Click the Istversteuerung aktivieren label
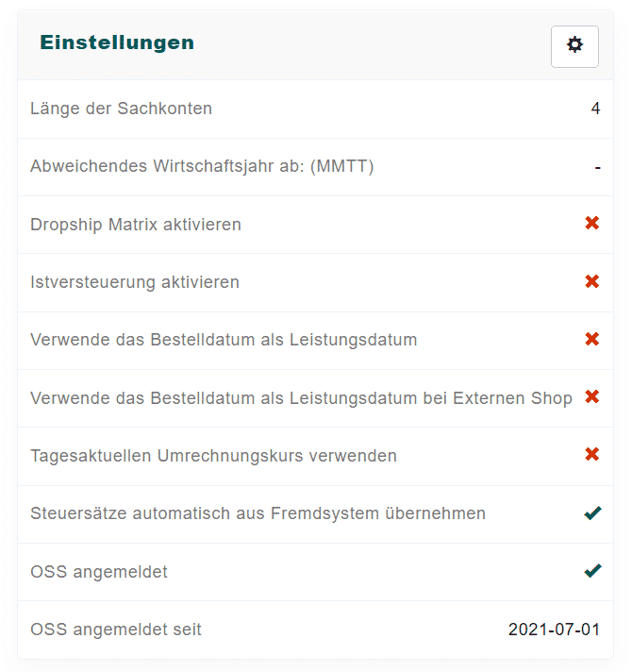 134,282
